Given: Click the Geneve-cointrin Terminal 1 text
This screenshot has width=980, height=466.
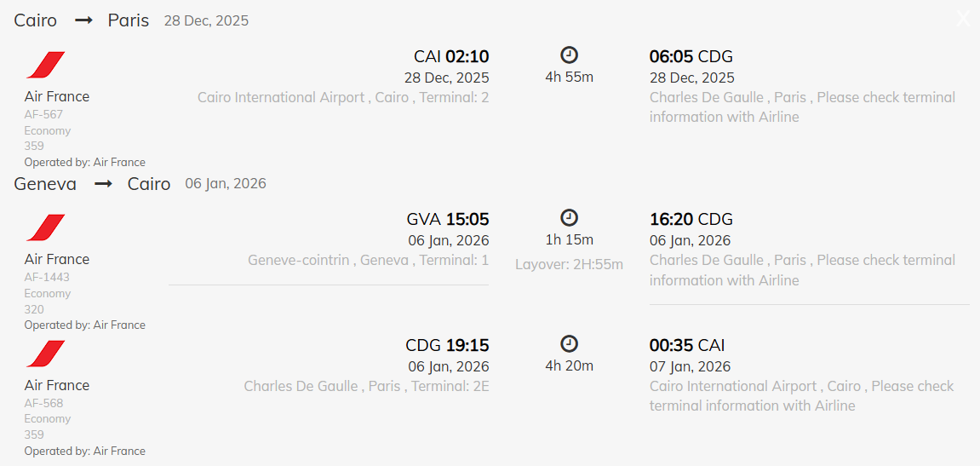Looking at the screenshot, I should [368, 260].
